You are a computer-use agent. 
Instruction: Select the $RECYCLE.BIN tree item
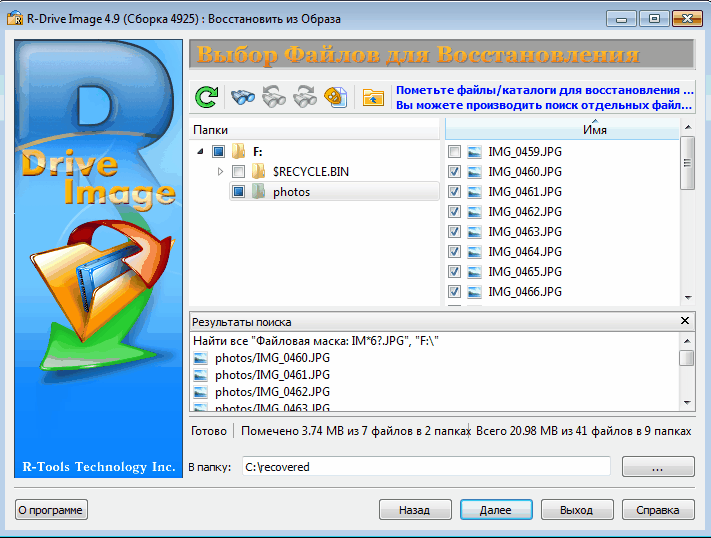pyautogui.click(x=311, y=172)
